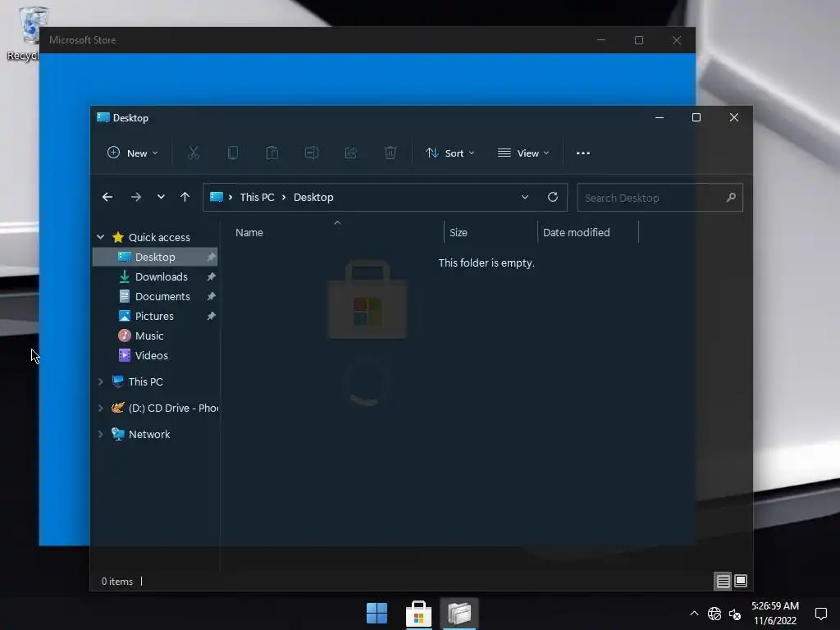Screen dimensions: 840x630
Task: Go forward with the forward arrow
Action: coord(136,197)
